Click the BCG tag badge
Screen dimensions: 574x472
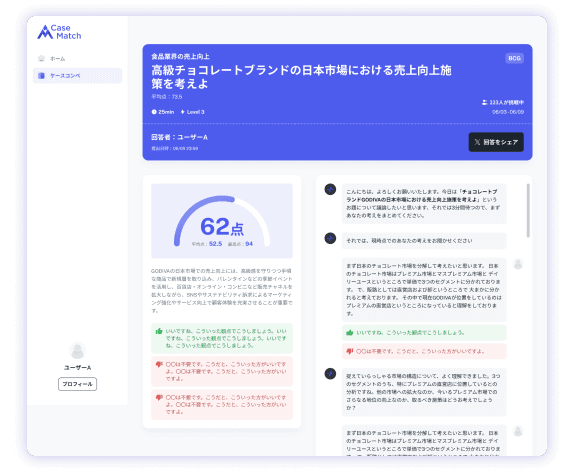(514, 58)
